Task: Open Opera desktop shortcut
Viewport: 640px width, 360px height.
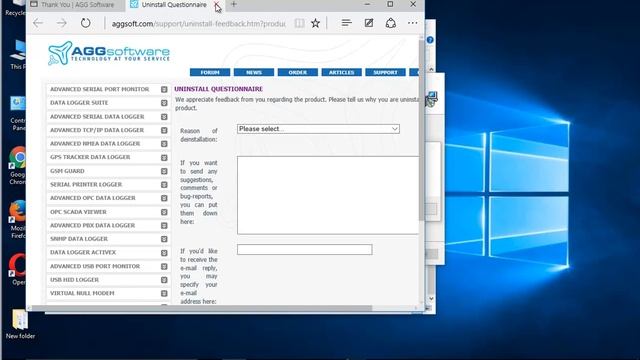Action: (18, 269)
